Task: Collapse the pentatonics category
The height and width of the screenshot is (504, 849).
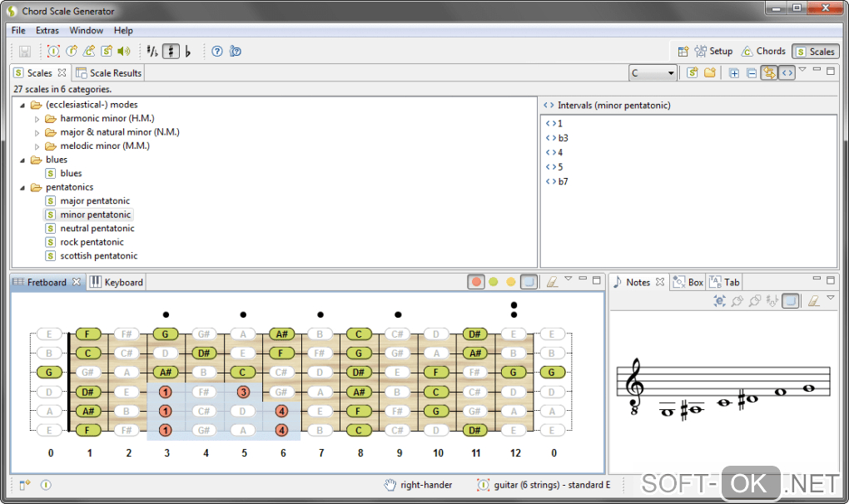Action: [x=22, y=188]
